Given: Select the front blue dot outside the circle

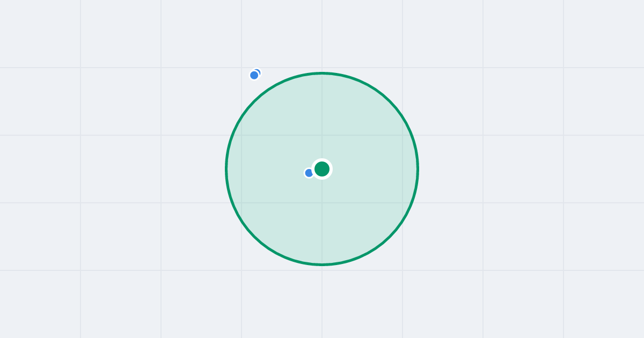Looking at the screenshot, I should click(254, 75).
